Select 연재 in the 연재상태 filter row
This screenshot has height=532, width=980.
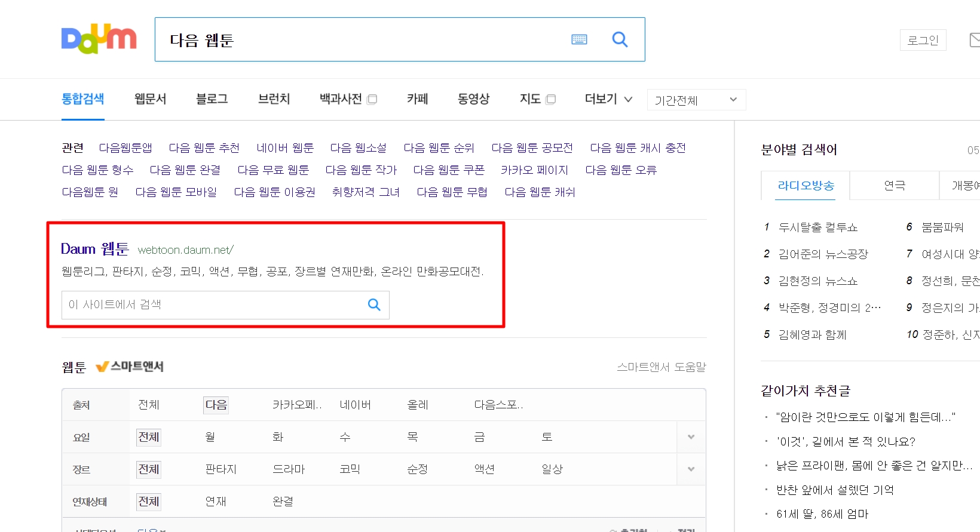(216, 502)
